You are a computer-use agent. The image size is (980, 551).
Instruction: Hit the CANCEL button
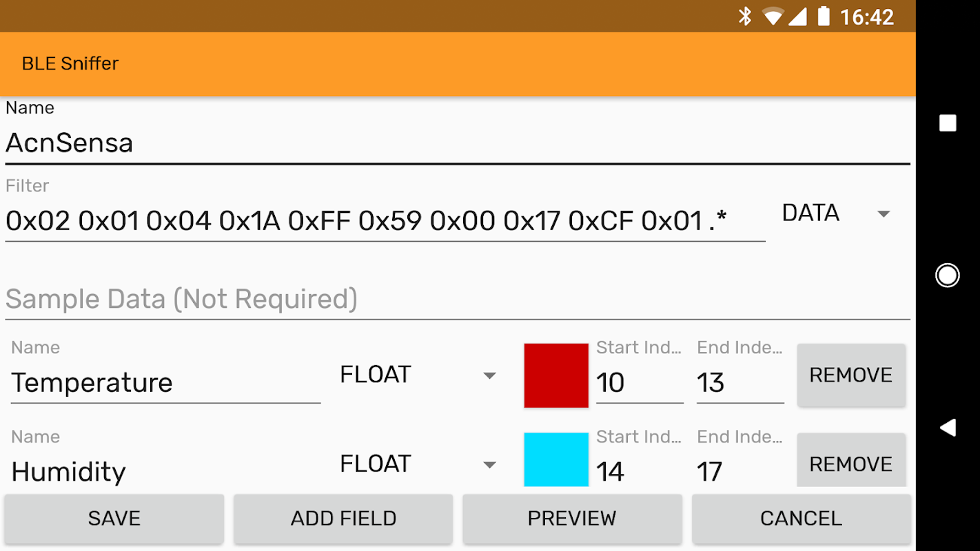[801, 518]
